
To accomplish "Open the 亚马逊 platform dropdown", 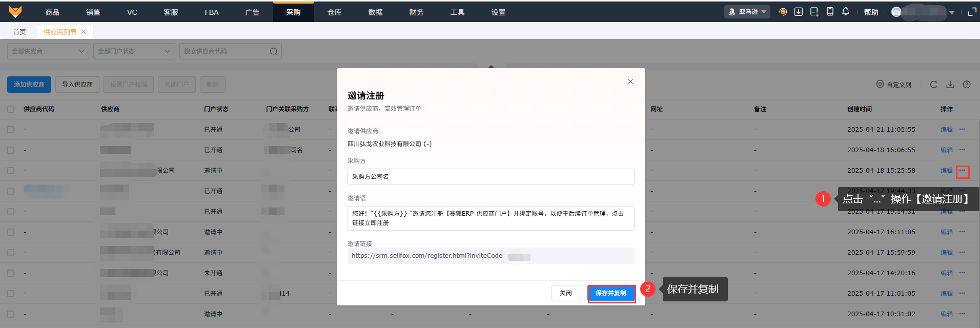I will [747, 12].
